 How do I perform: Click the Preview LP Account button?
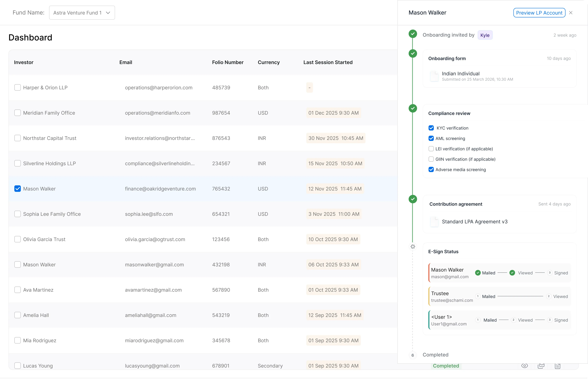(539, 13)
